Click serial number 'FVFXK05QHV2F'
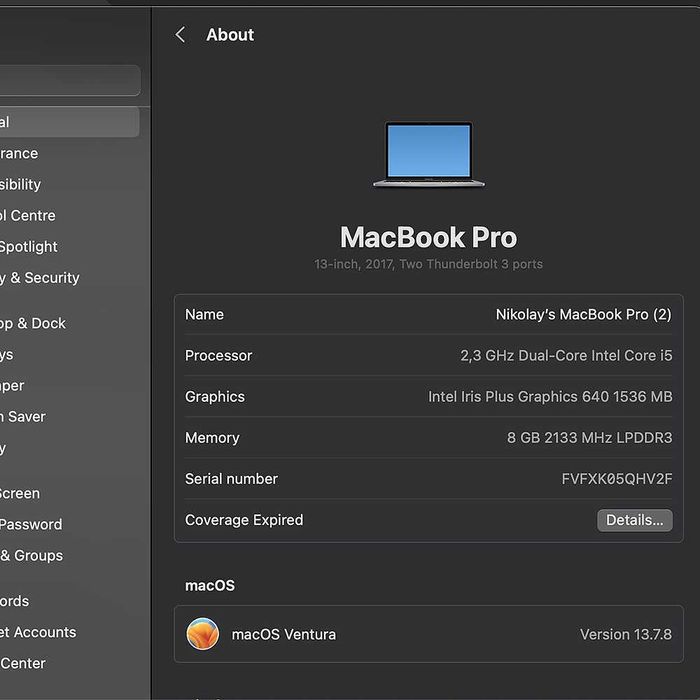 (x=617, y=479)
